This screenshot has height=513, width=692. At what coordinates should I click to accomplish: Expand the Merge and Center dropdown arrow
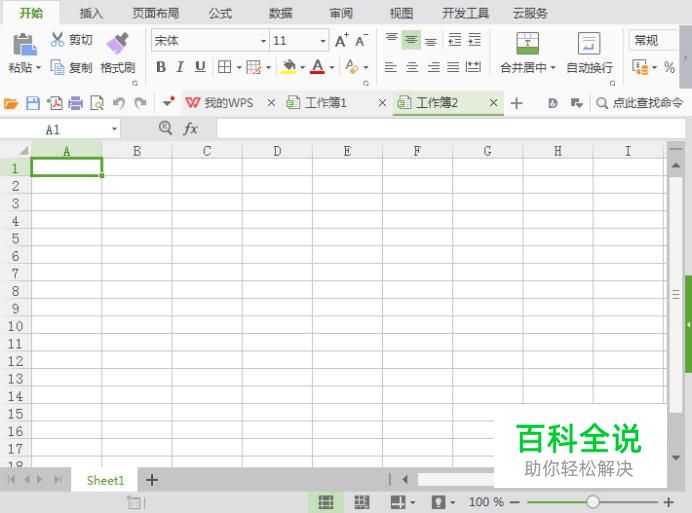[x=553, y=68]
